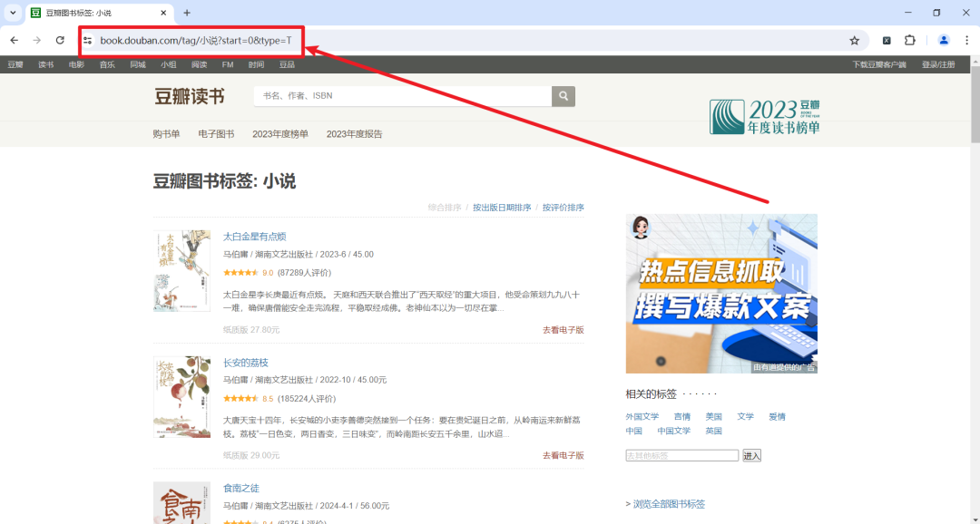This screenshot has height=524, width=980.
Task: Open the 购书单 tab
Action: (x=166, y=133)
